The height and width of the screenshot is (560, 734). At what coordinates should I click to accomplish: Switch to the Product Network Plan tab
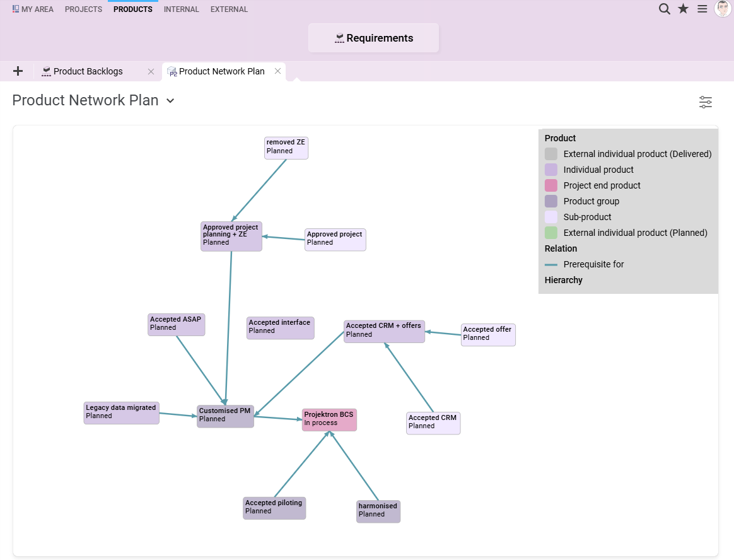click(x=224, y=71)
